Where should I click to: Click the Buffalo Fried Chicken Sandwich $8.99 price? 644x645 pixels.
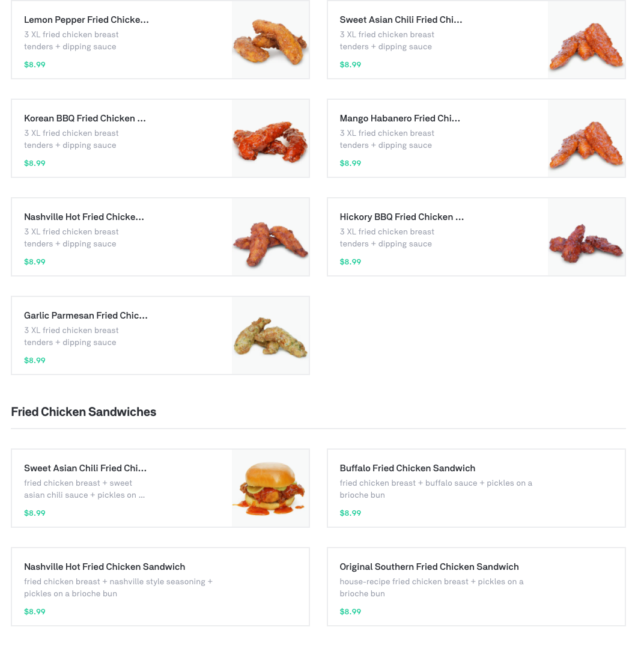coord(350,513)
